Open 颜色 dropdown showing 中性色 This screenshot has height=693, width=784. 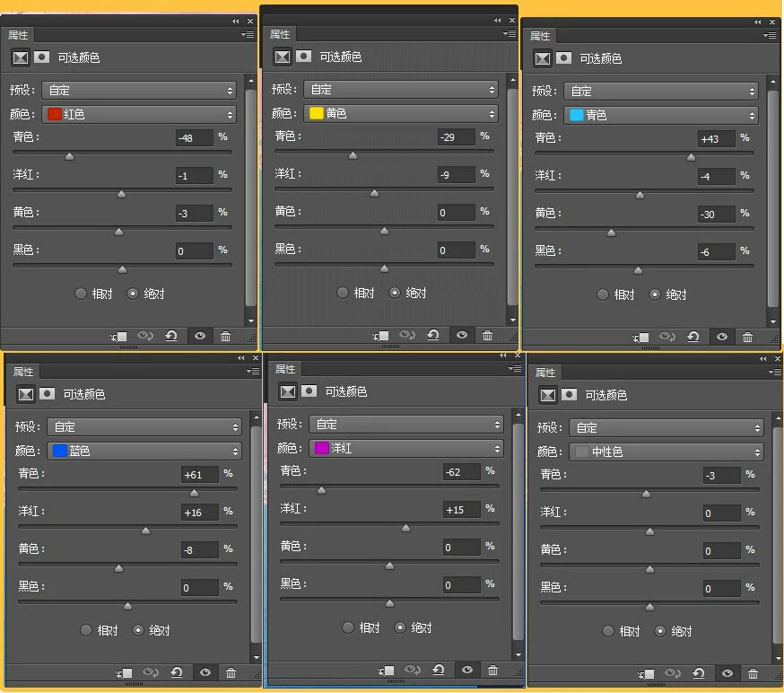pos(666,452)
